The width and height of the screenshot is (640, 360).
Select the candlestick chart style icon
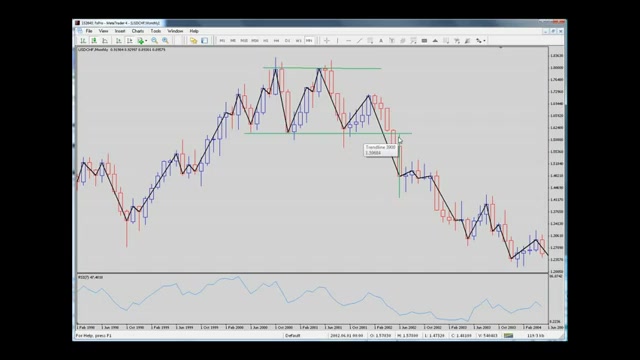[94, 40]
